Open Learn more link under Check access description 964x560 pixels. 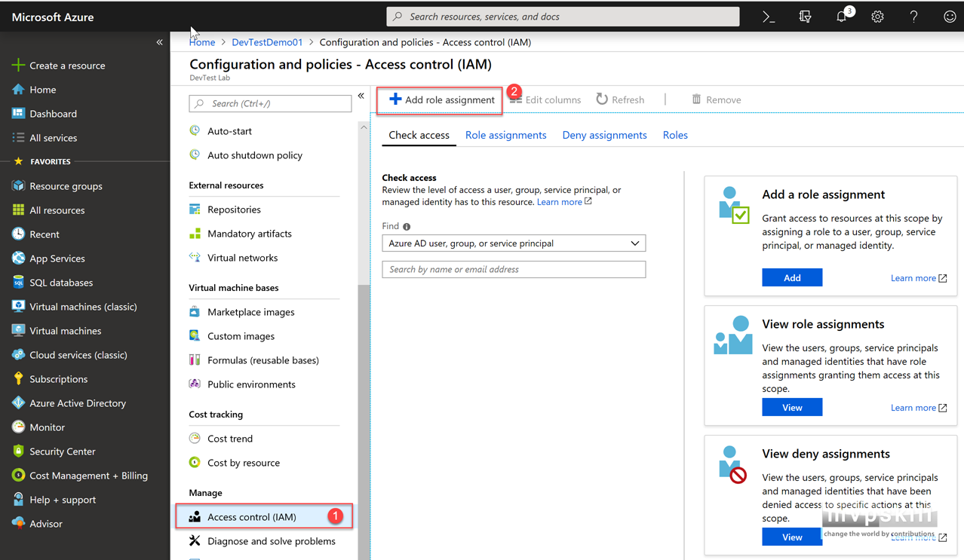564,202
